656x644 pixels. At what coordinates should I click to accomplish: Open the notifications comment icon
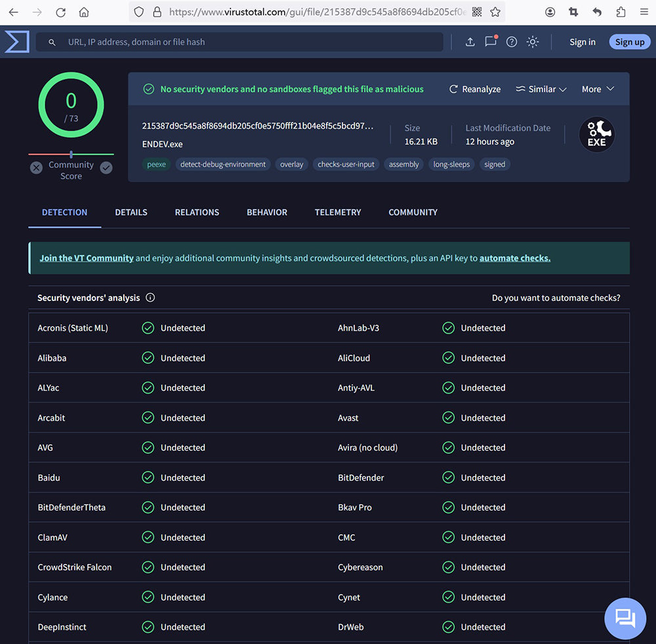click(x=491, y=42)
